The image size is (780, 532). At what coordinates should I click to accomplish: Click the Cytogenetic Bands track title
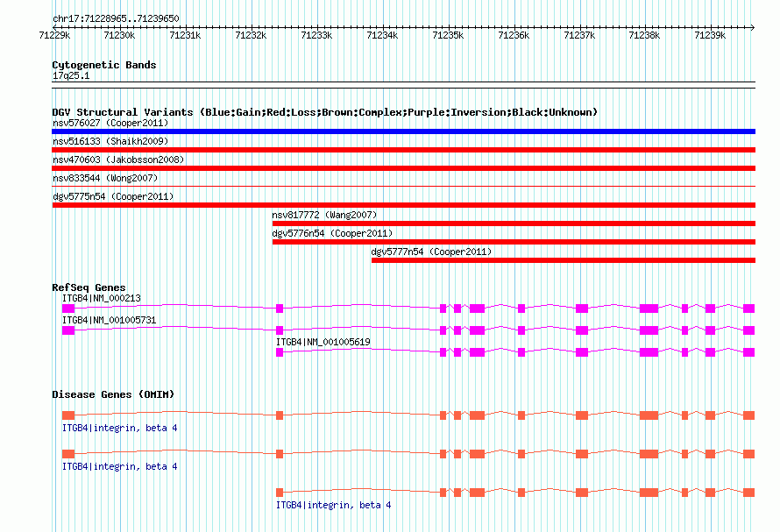point(104,65)
